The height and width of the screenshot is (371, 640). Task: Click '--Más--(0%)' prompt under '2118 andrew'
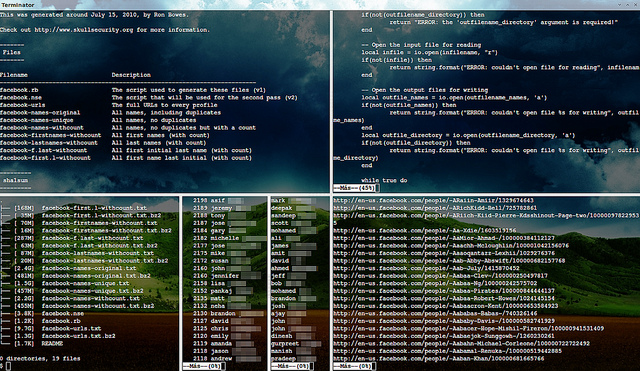click(202, 367)
